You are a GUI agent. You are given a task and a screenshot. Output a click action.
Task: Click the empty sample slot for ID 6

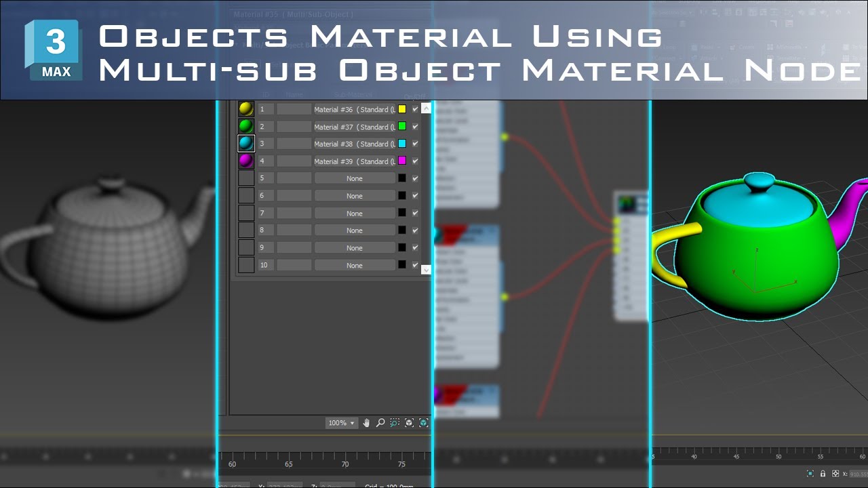(x=246, y=196)
